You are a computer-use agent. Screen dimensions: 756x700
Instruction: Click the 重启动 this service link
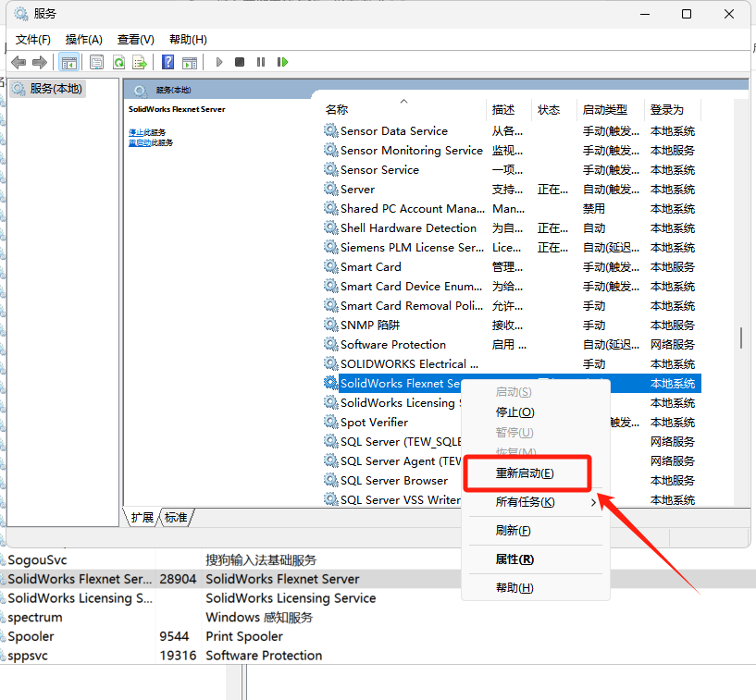[140, 142]
